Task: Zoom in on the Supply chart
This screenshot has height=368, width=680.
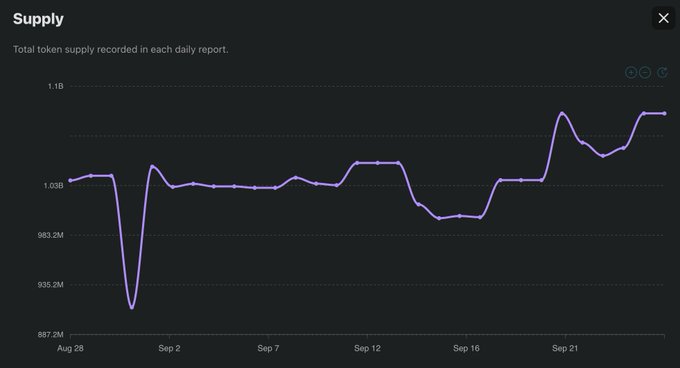Action: coord(631,72)
